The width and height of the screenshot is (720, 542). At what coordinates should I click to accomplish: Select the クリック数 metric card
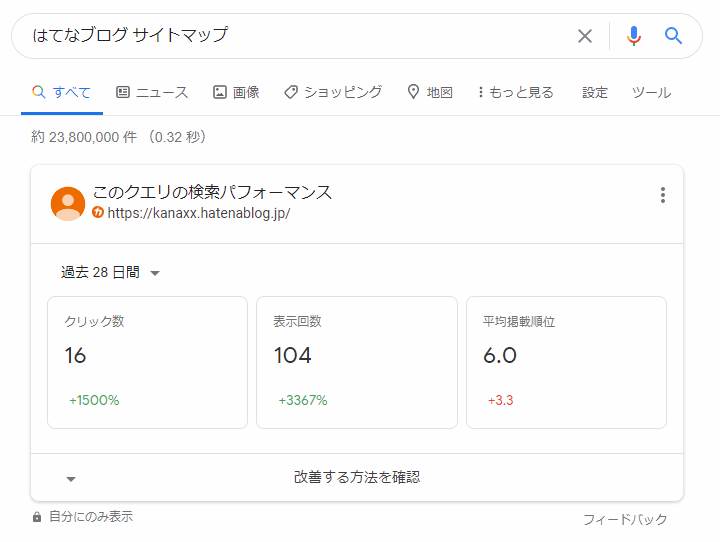tap(147, 362)
